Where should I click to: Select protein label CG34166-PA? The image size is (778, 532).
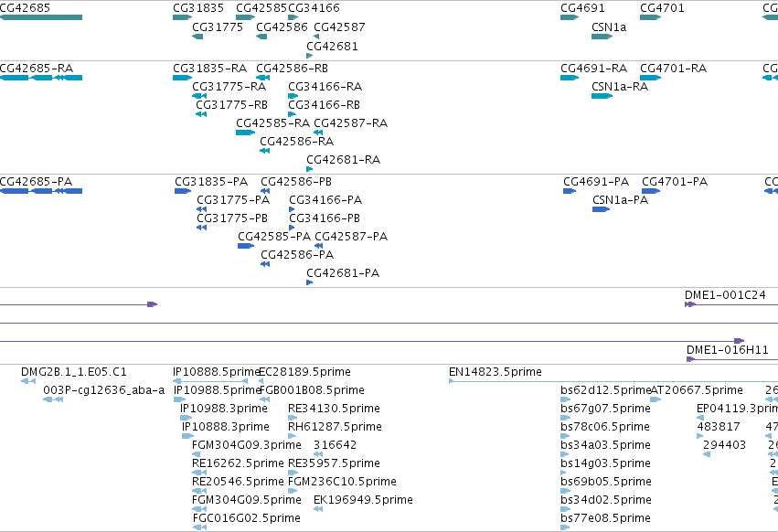(325, 199)
